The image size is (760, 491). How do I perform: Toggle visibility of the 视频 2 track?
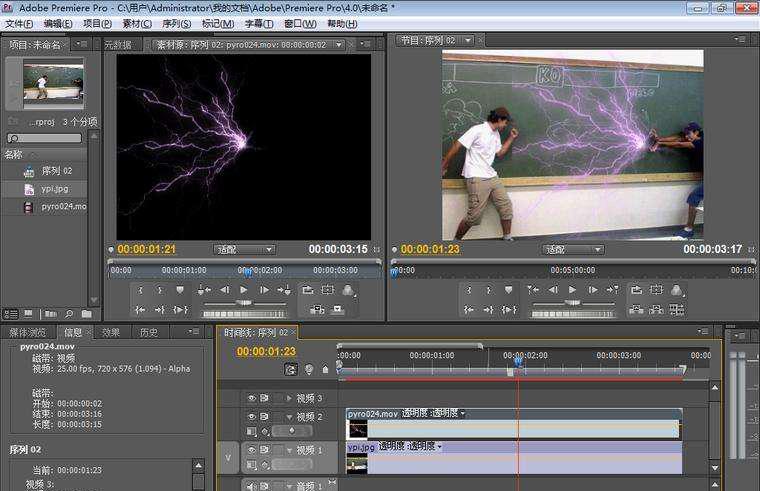pos(252,416)
